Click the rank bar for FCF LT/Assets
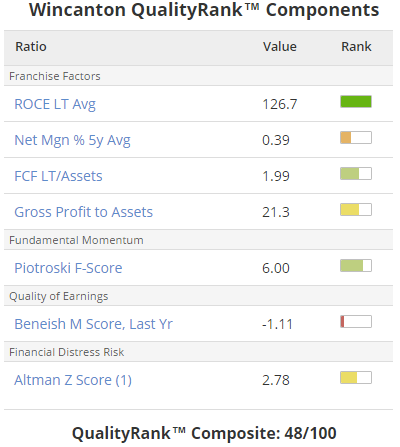The height and width of the screenshot is (447, 400). [x=356, y=174]
